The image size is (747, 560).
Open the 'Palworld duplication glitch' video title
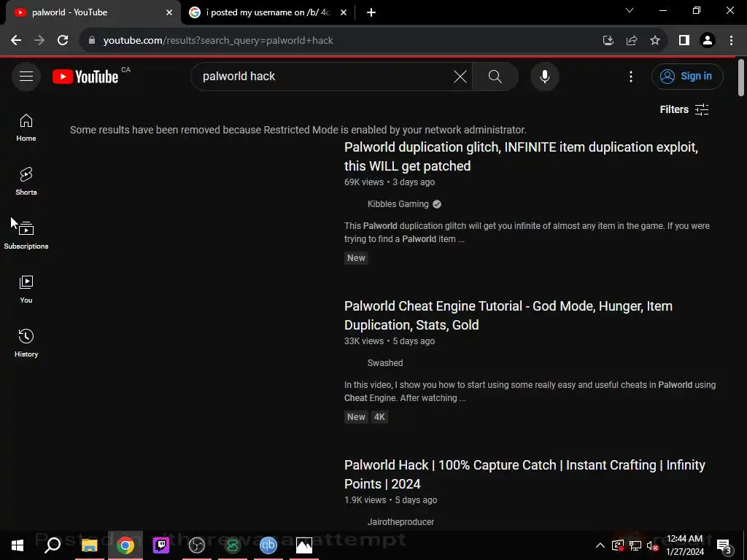521,157
